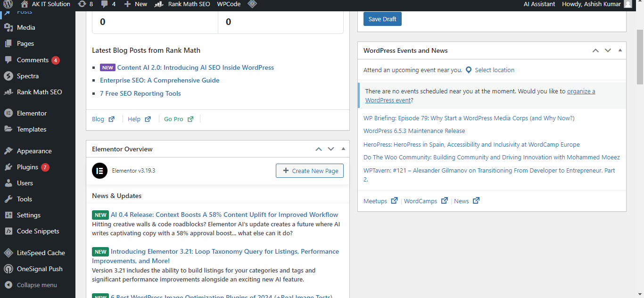The image size is (644, 298).
Task: Open the AK IT Solution site home link
Action: pos(45,4)
